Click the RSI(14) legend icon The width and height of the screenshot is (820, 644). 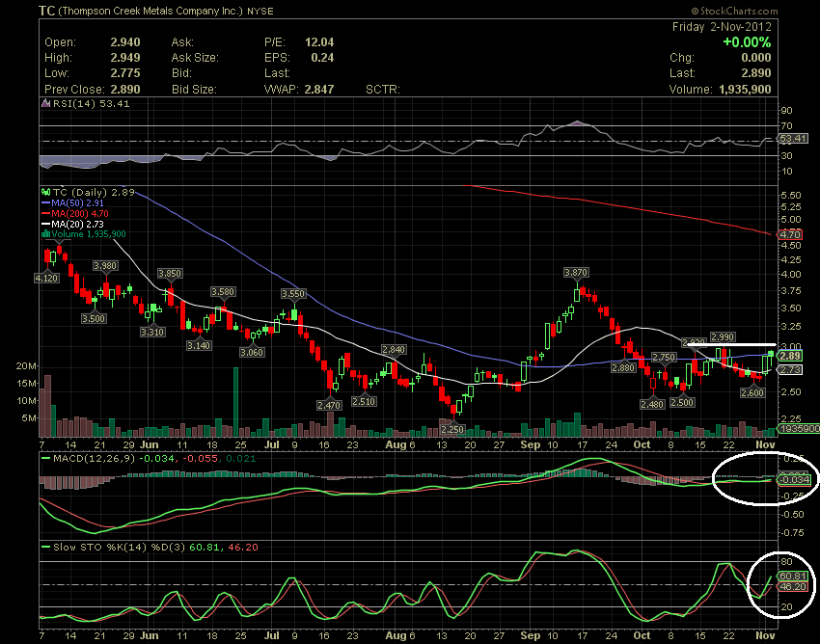point(45,103)
